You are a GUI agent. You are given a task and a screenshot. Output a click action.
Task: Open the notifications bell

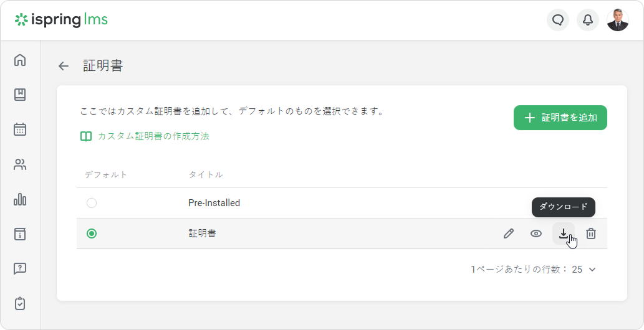(x=588, y=20)
